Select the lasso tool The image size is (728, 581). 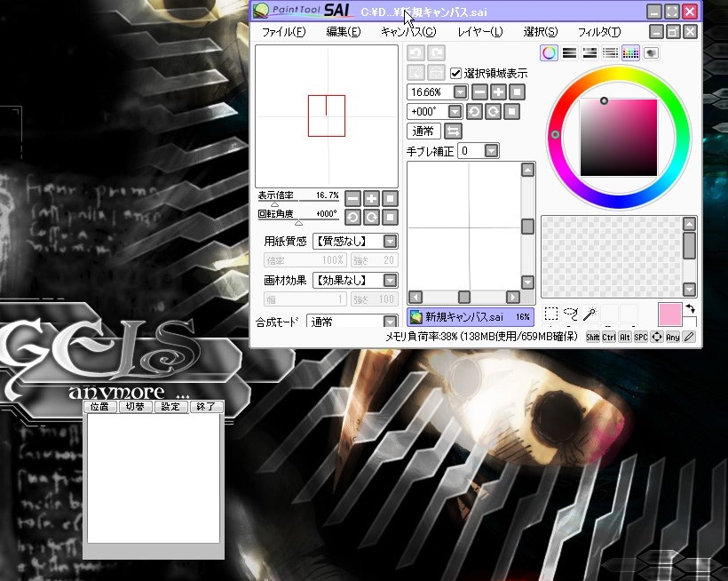coord(571,314)
